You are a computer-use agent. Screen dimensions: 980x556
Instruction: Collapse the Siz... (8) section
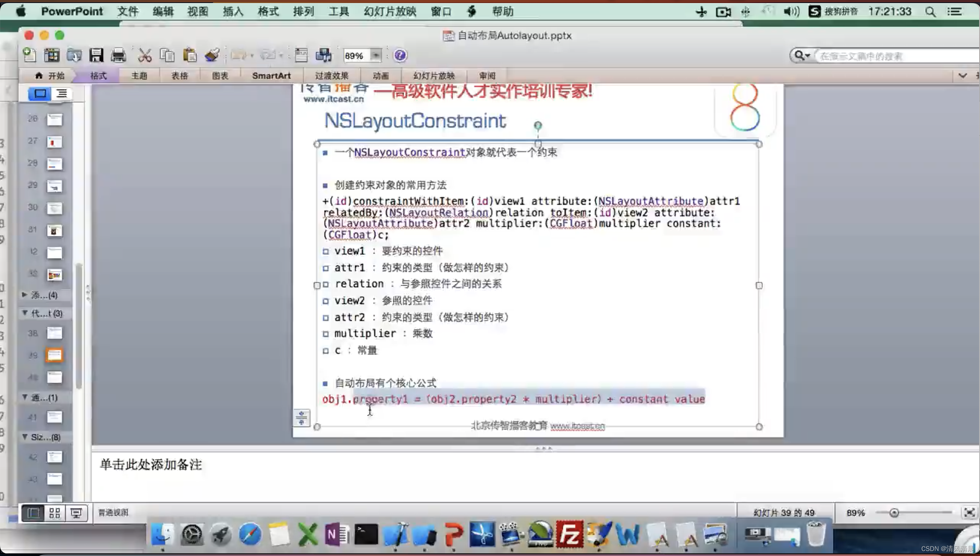(x=25, y=437)
